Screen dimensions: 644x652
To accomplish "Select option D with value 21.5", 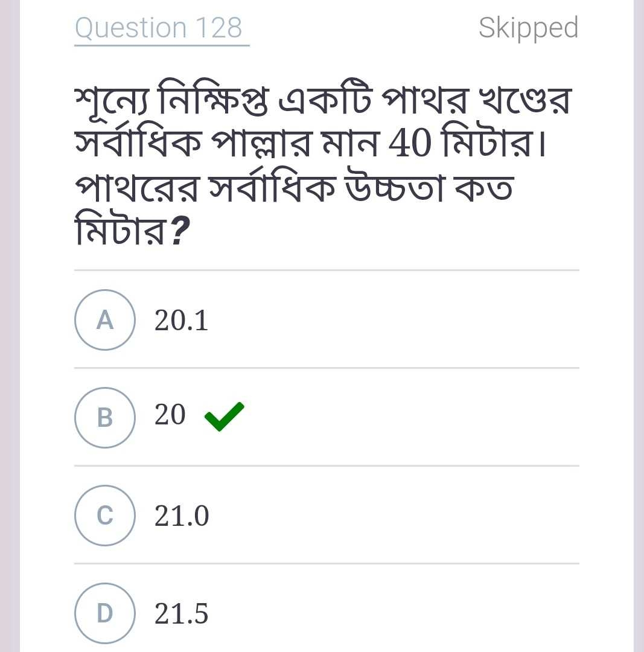I will point(181,615).
